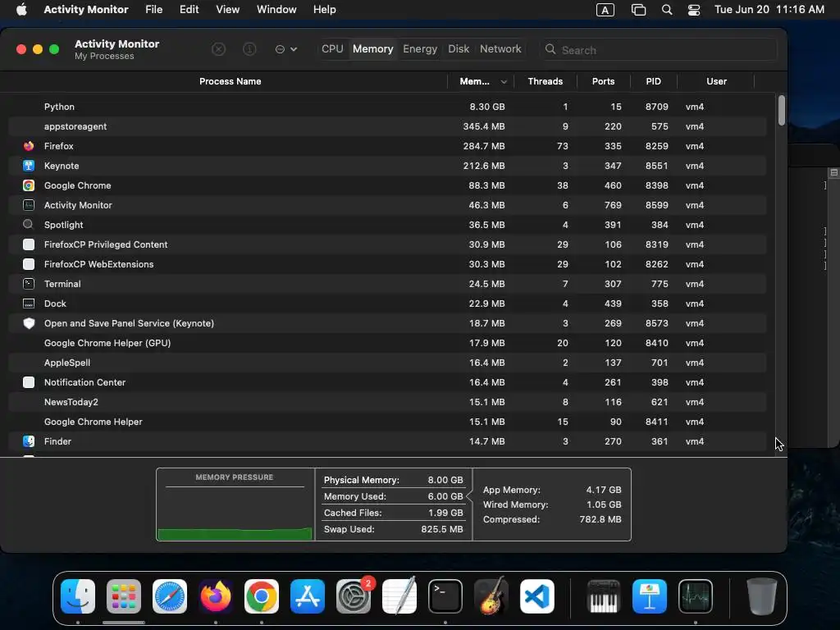This screenshot has width=840, height=630.
Task: Click the Terminal process icon
Action: tap(29, 284)
